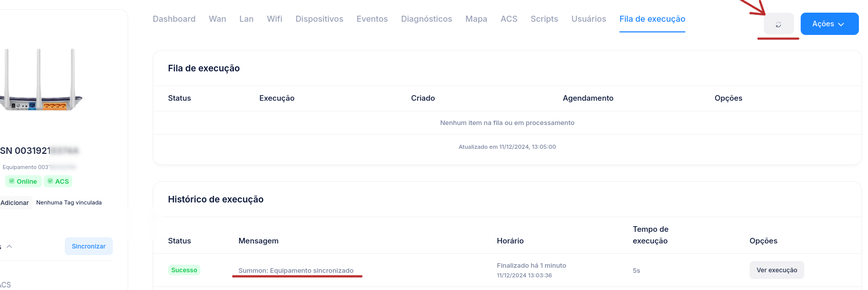This screenshot has height=290, width=868.
Task: Click the refresh icon button
Action: 778,24
